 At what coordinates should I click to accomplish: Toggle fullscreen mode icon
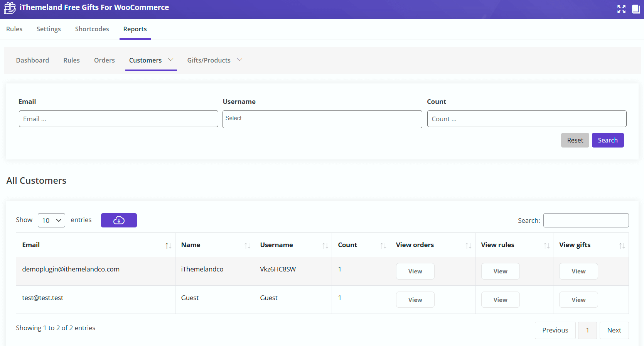(x=621, y=9)
